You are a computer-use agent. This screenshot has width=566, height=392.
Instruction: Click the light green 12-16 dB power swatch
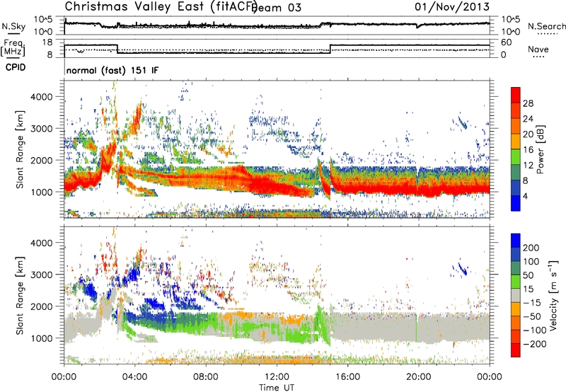click(x=516, y=157)
